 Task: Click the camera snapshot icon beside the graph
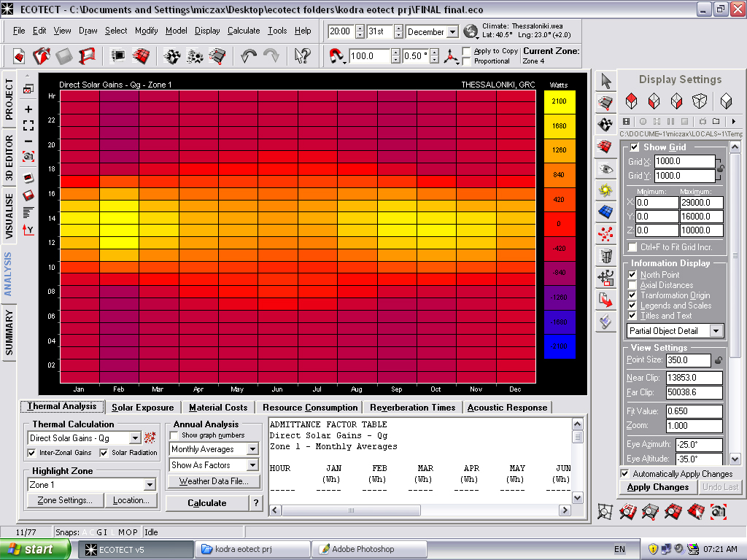tap(28, 156)
